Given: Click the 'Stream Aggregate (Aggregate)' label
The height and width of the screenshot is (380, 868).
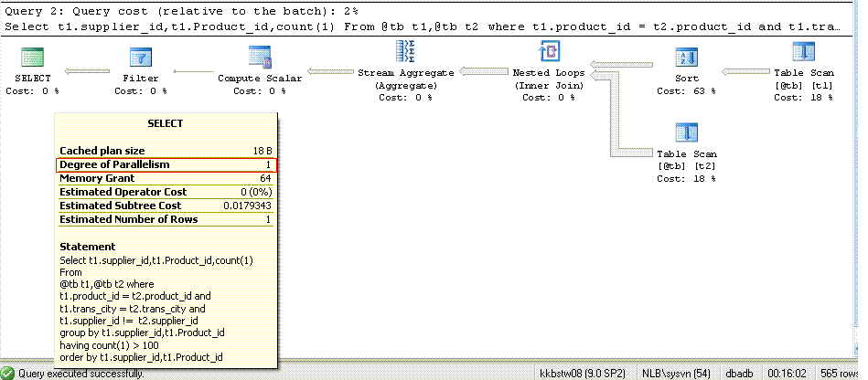Looking at the screenshot, I should (406, 79).
